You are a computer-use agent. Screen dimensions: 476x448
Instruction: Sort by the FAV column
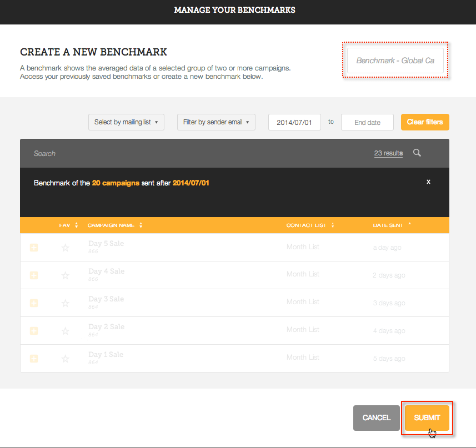click(x=68, y=225)
